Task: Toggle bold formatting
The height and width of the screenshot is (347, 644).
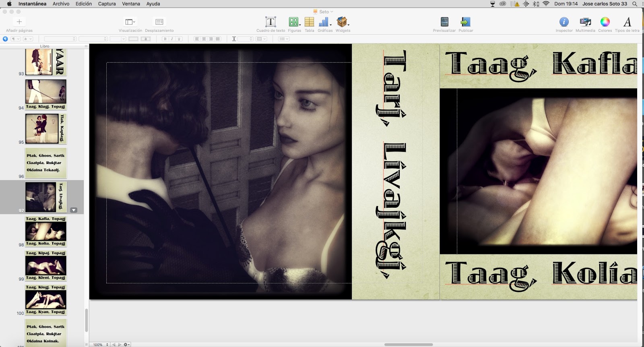Action: (165, 39)
